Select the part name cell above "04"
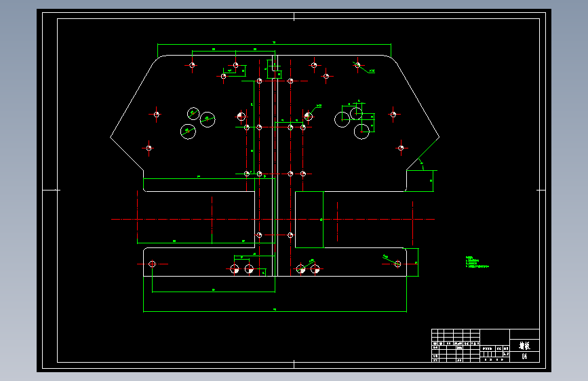Screen dimensions: 588x381 (x=524, y=345)
